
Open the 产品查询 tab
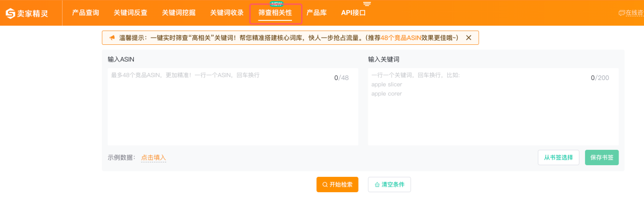click(85, 13)
